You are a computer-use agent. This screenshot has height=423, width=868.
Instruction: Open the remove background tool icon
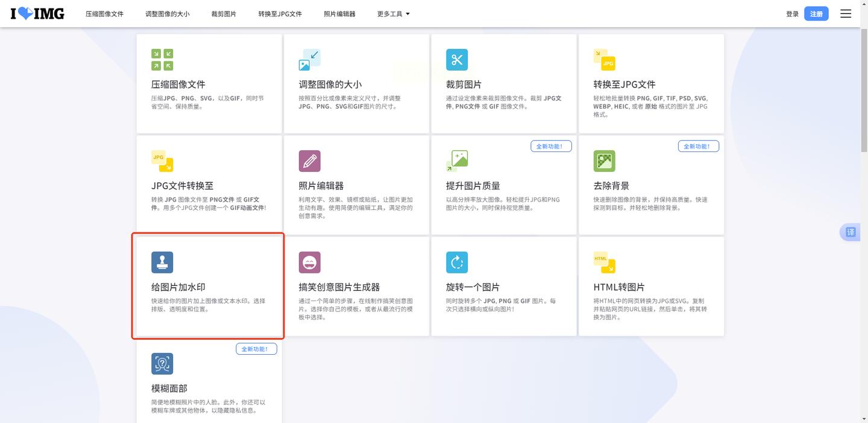point(605,161)
